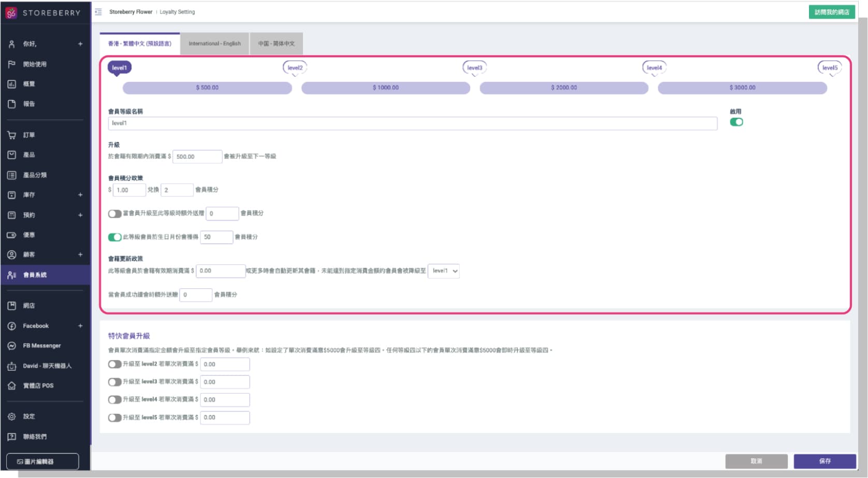Toggle 升級至 level3 fast upgrade switch
The height and width of the screenshot is (478, 868).
[x=114, y=382]
